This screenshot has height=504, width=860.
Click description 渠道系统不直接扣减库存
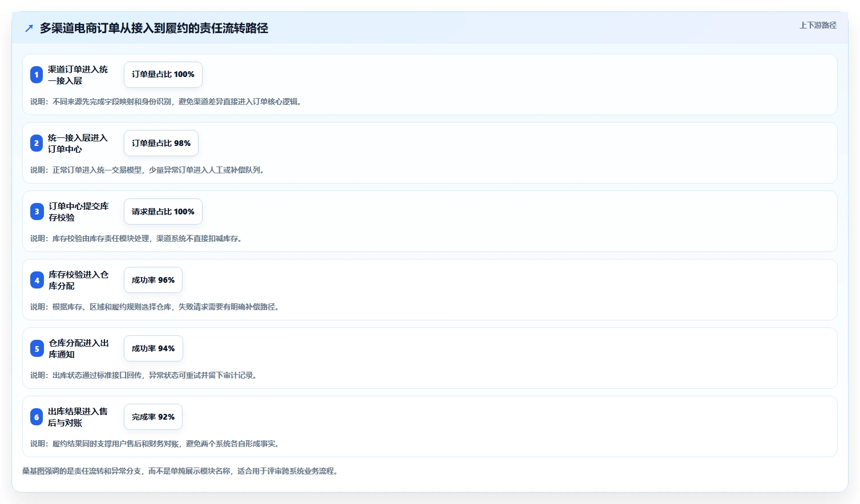(x=138, y=238)
